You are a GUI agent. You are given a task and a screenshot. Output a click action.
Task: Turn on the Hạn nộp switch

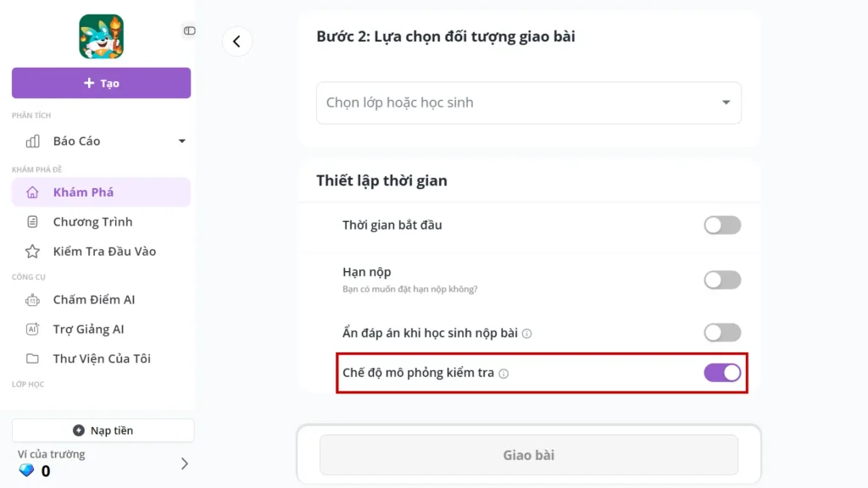(x=722, y=280)
